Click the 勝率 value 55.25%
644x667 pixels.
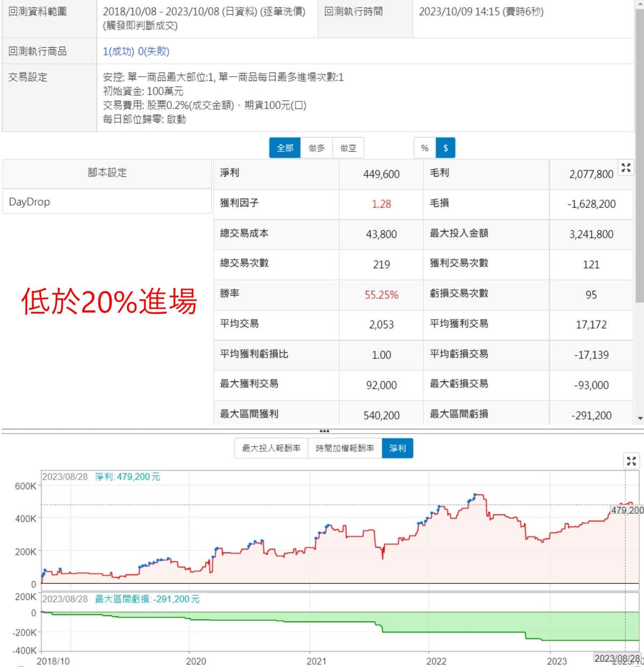(381, 295)
